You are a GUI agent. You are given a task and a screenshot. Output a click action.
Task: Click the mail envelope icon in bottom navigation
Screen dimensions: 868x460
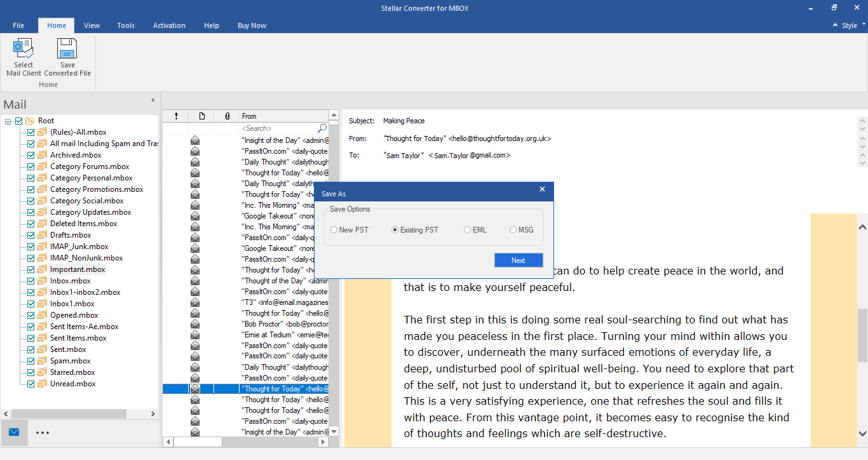click(14, 433)
